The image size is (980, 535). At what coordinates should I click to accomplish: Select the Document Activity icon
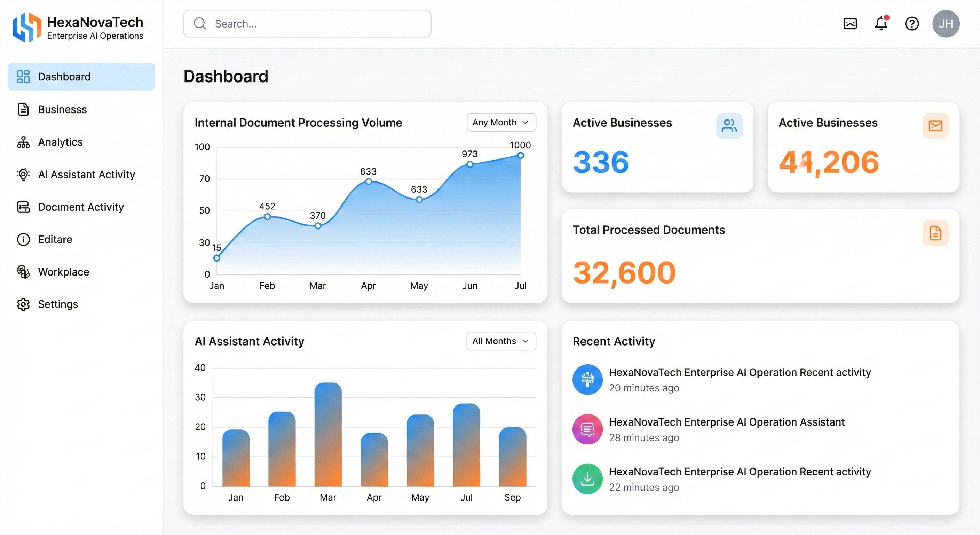pos(23,207)
